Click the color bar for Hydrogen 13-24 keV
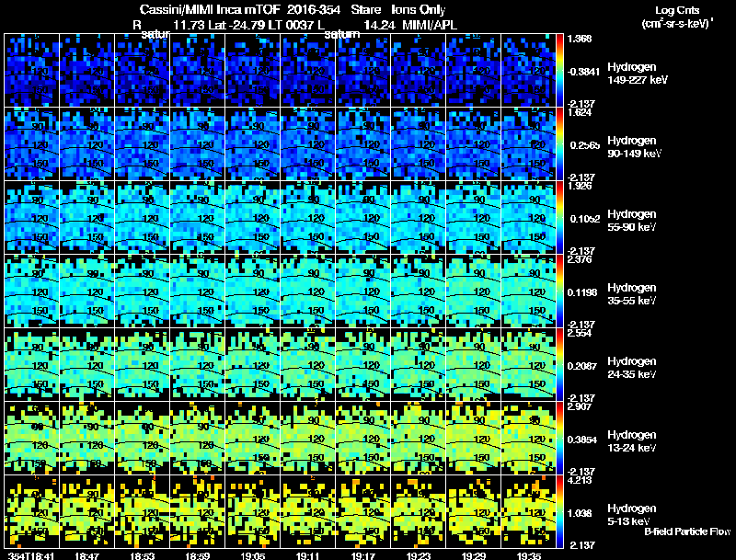This screenshot has width=736, height=560. click(x=559, y=439)
